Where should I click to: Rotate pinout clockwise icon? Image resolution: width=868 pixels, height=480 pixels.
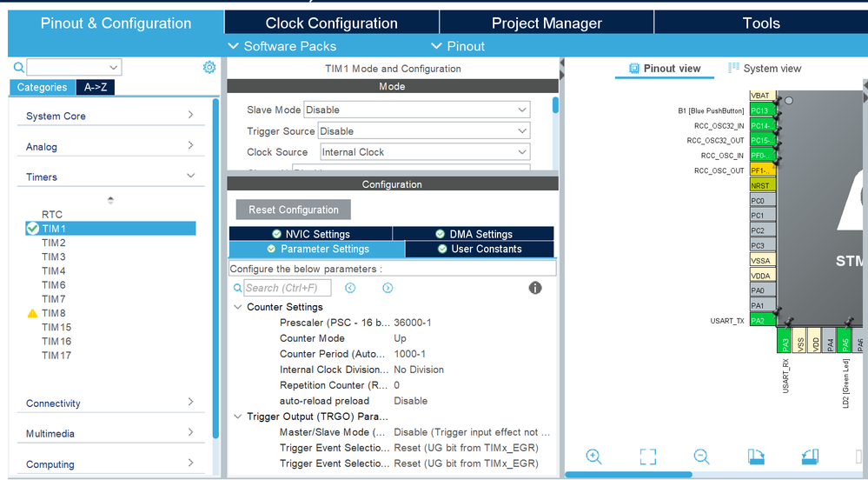click(x=756, y=457)
